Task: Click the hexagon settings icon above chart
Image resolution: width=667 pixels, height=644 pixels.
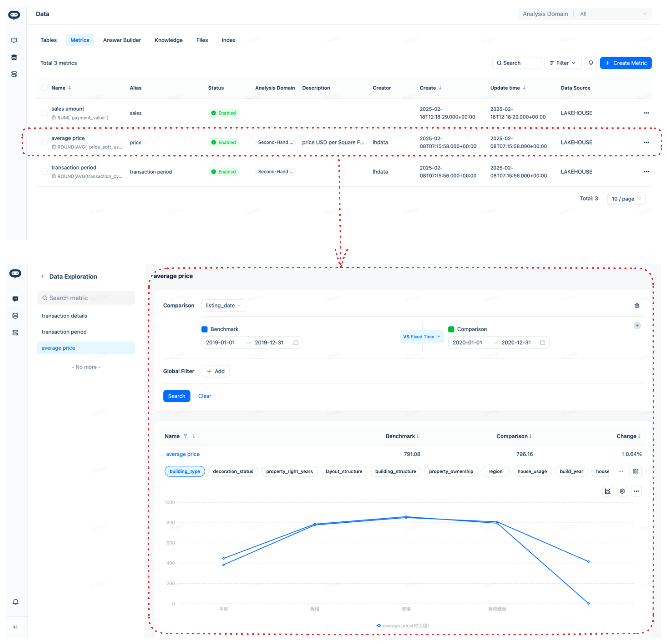Action: point(622,491)
